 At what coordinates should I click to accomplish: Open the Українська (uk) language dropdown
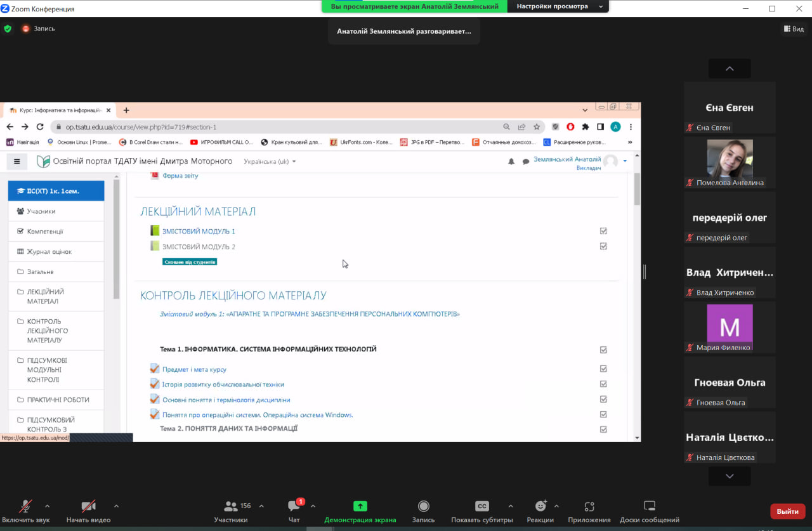click(x=270, y=161)
